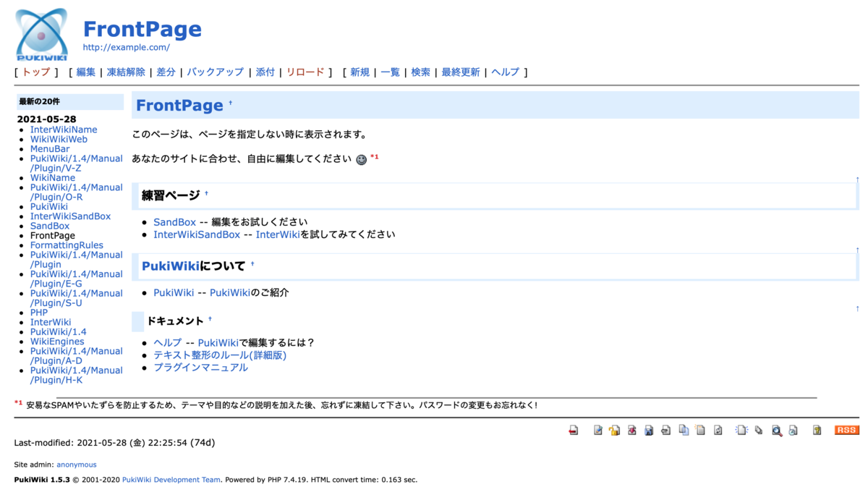Click the Top page icon in the footer toolbar
This screenshot has width=868, height=487.
coord(573,430)
